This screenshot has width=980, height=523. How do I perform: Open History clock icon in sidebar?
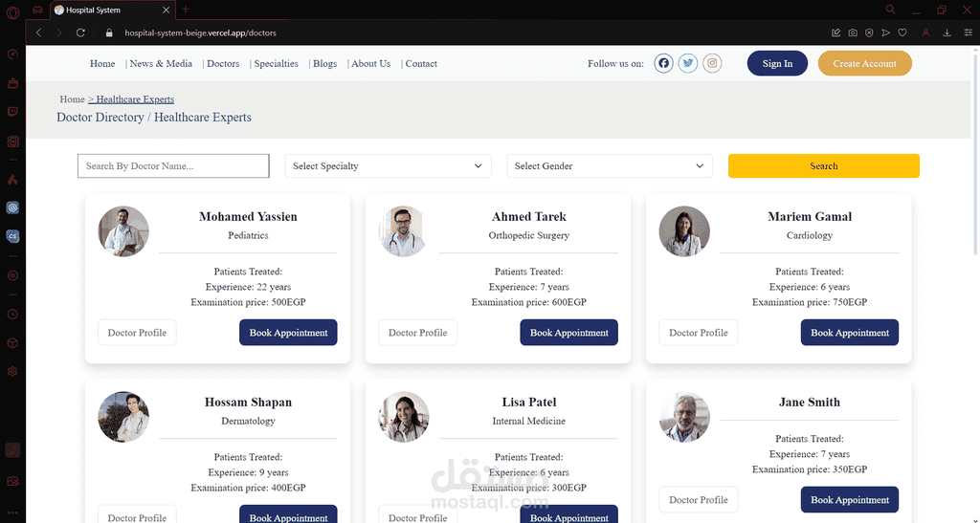[x=12, y=315]
